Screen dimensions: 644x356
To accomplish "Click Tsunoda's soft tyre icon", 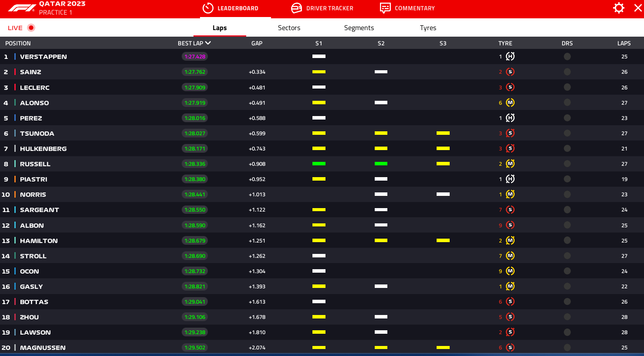I will [510, 133].
